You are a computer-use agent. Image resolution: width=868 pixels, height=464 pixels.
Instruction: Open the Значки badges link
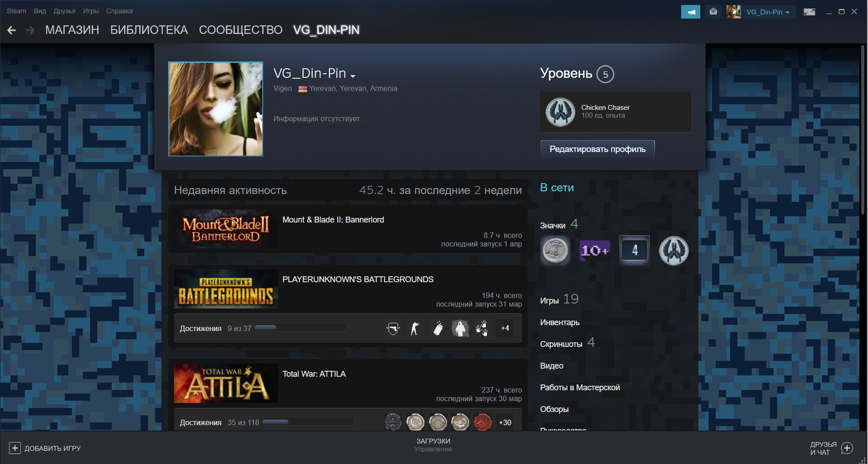[552, 225]
